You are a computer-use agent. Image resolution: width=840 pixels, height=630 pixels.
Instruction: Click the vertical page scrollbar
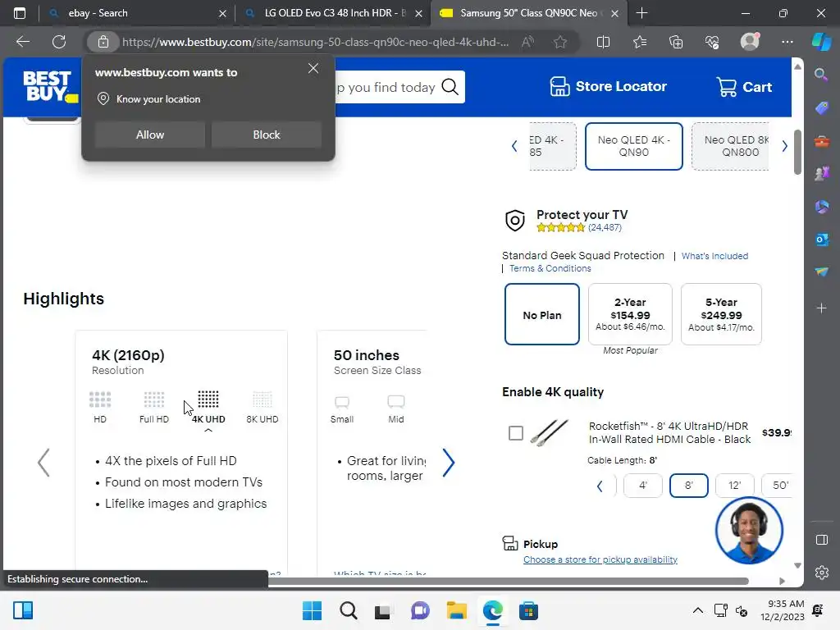797,152
